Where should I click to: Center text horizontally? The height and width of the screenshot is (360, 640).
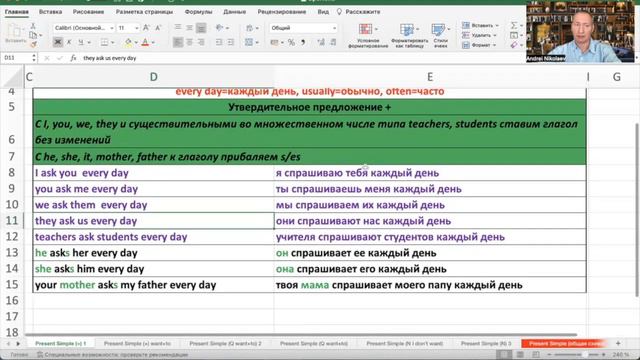tap(189, 42)
